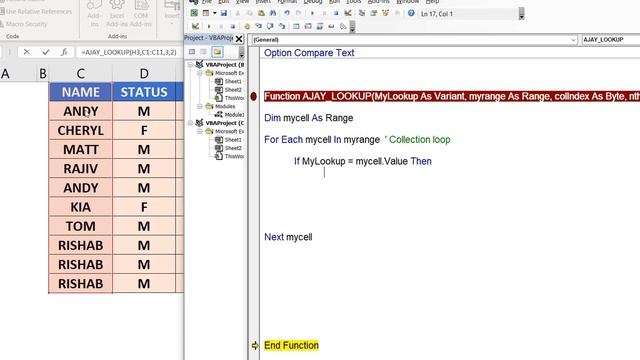This screenshot has width=640, height=360.
Task: Click the Cancel X in Excel formula bar
Action: [27, 52]
